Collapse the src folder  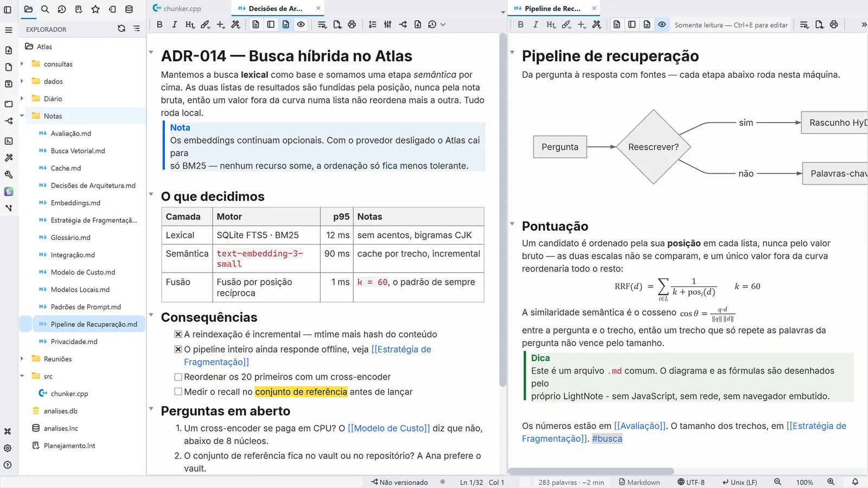pyautogui.click(x=22, y=376)
